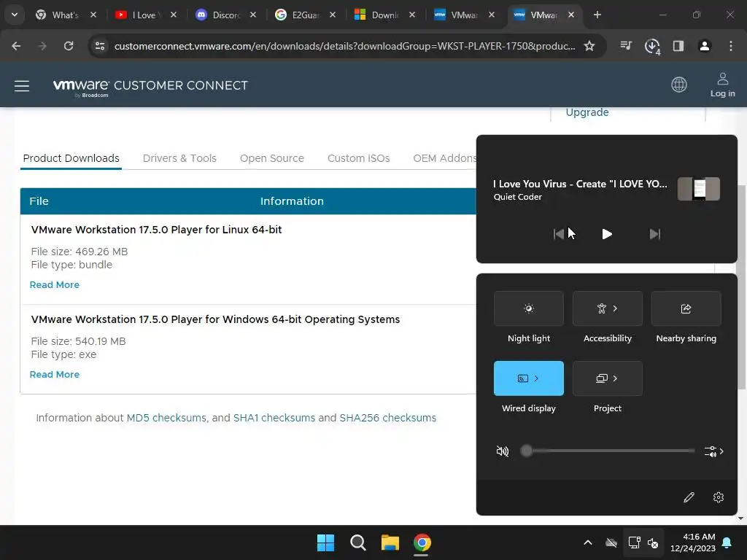Viewport: 747px width, 560px height.
Task: Switch to the first VMware tab
Action: point(462,15)
